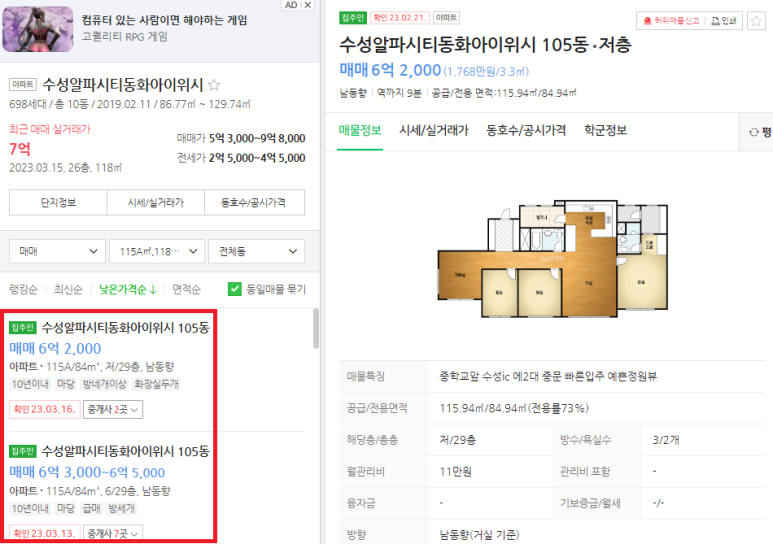Close the advertisement banner

(x=308, y=5)
